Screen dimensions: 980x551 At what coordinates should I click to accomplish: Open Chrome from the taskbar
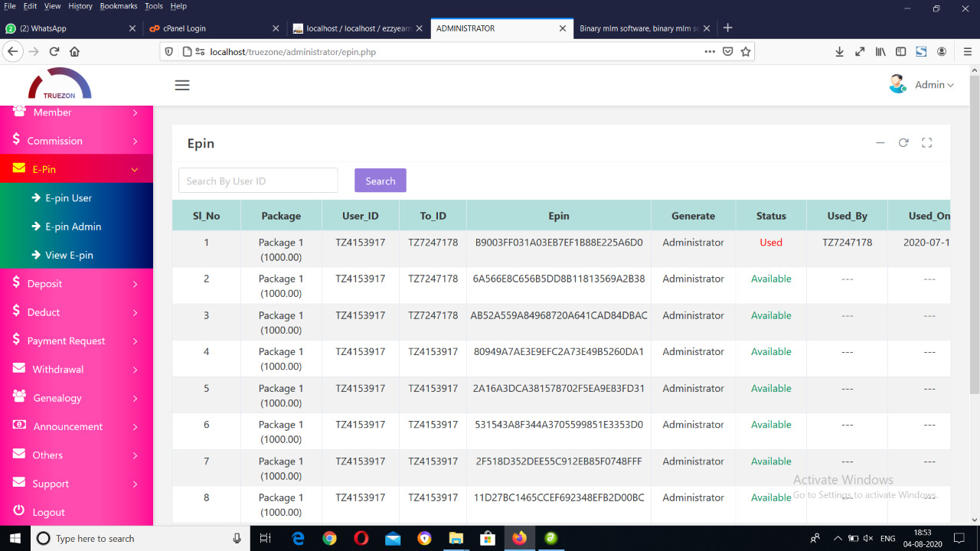click(x=329, y=538)
